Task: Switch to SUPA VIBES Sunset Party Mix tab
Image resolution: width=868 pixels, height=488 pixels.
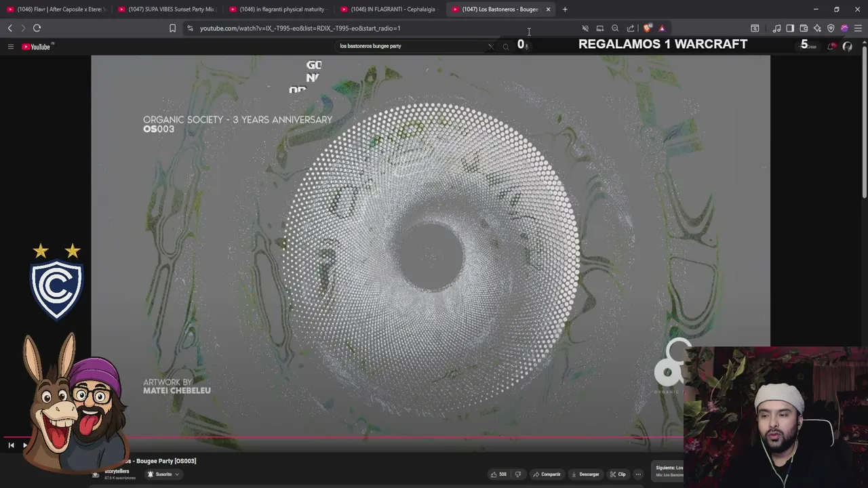Action: coord(167,9)
